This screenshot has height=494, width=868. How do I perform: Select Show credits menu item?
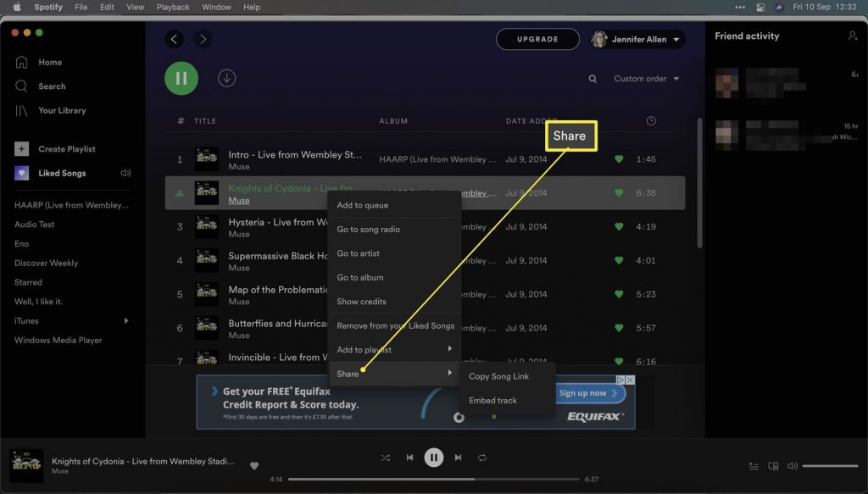pos(395,302)
